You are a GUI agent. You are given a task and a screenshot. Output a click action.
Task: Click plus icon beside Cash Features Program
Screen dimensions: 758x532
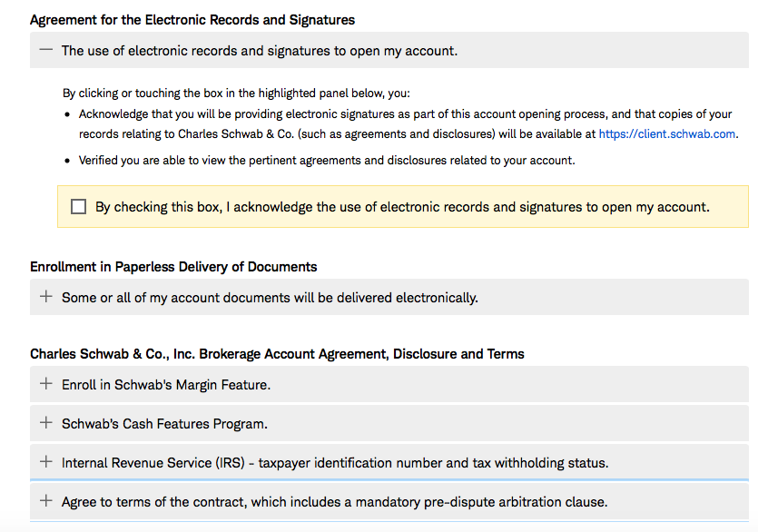click(46, 423)
